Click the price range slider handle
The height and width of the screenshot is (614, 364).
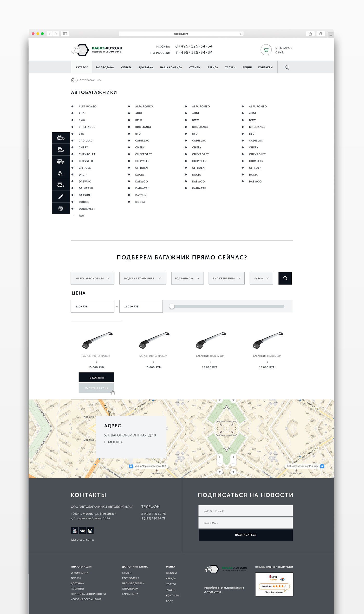(172, 306)
